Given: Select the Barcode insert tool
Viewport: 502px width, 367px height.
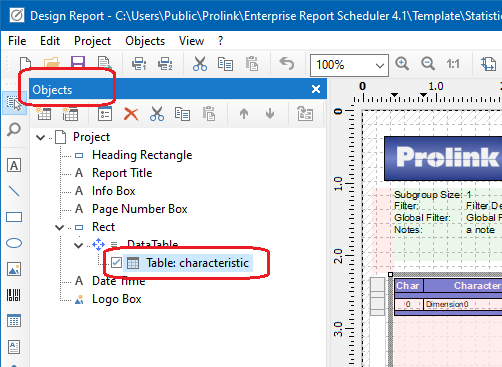Looking at the screenshot, I should pos(14,295).
